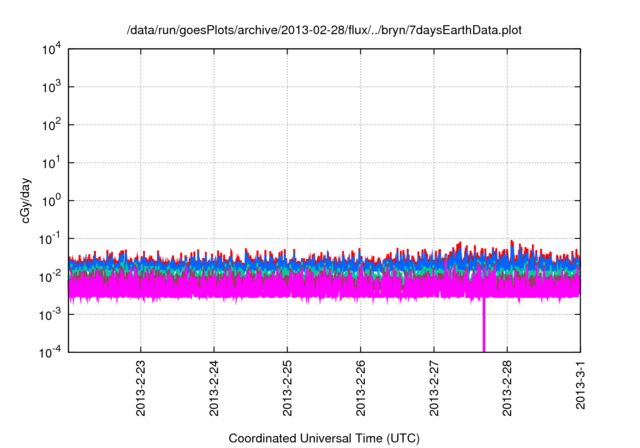Click the 10^4 y-axis tick label

point(52,49)
